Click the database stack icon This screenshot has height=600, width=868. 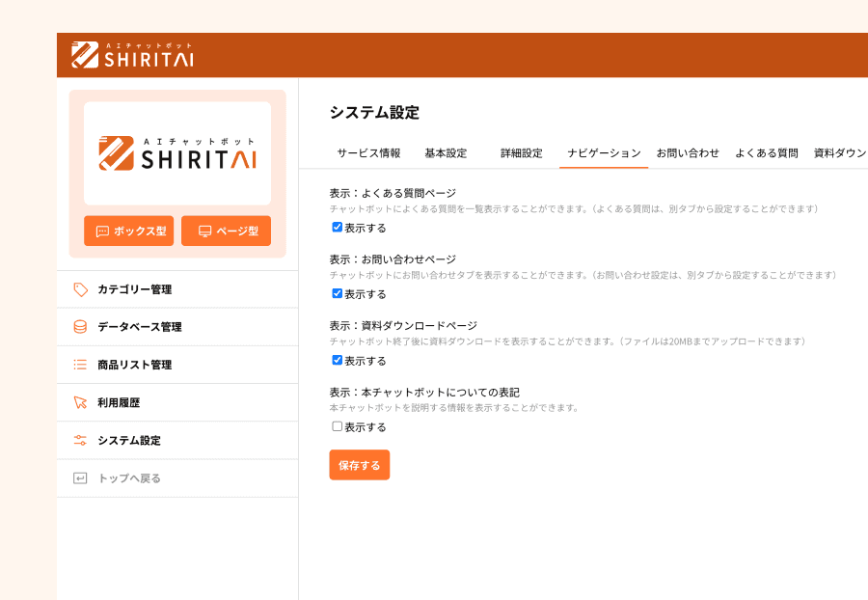[x=80, y=327]
